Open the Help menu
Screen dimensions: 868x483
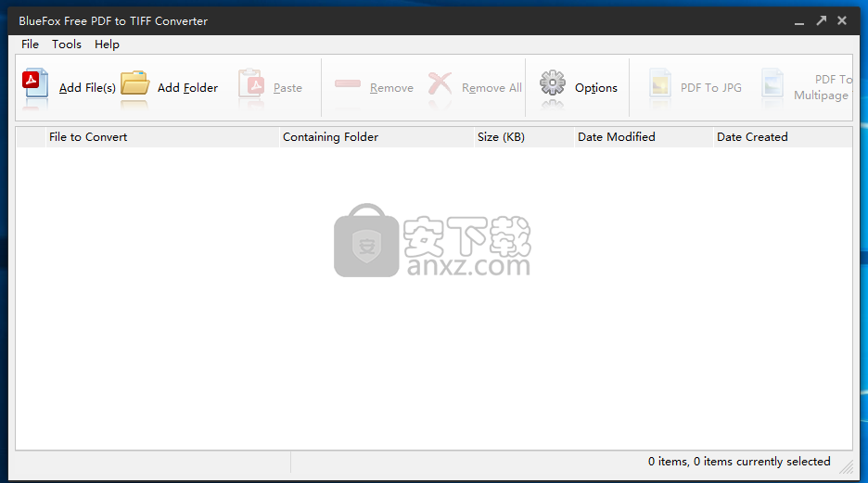click(107, 44)
